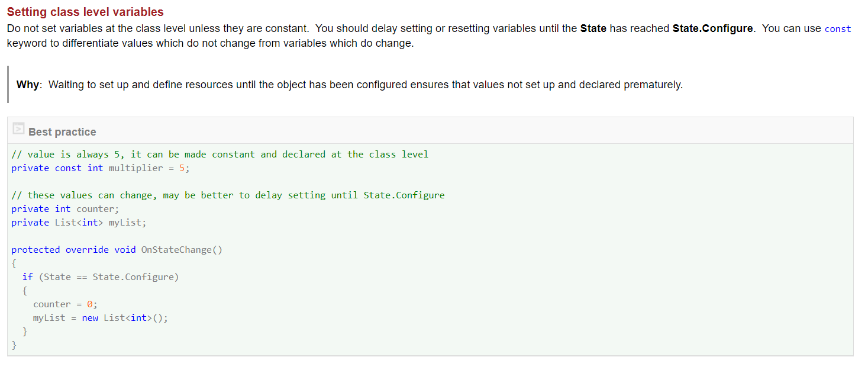Click the comment starting value is always 5

[x=220, y=155]
